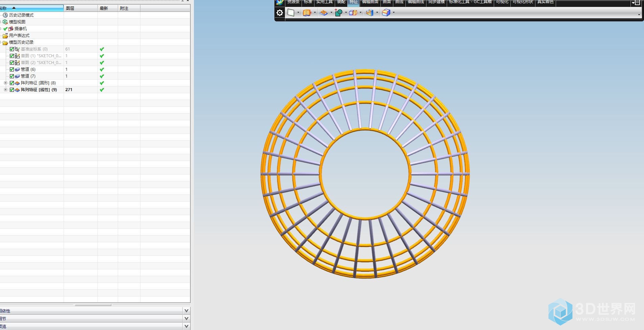Viewport: 644px width, 330px height.
Task: Click the circular pattern feature (8) icon
Action: pyautogui.click(x=17, y=83)
